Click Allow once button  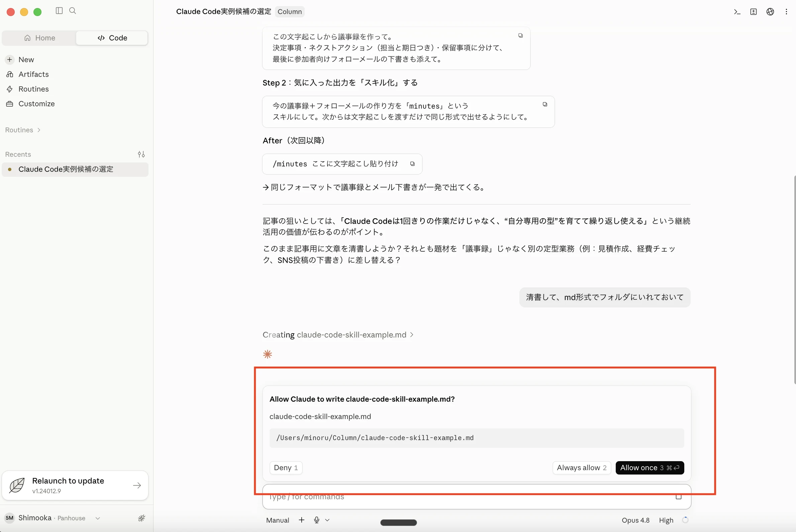click(x=649, y=468)
